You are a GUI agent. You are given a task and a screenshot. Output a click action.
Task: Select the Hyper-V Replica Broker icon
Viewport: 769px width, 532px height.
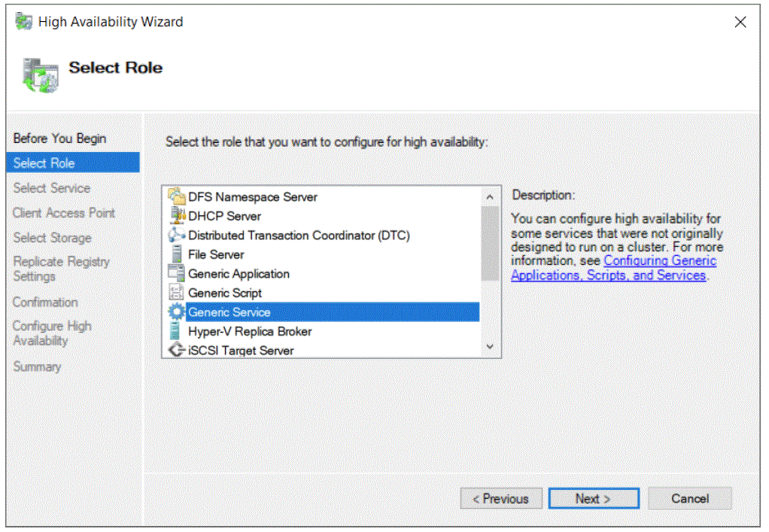tap(175, 331)
